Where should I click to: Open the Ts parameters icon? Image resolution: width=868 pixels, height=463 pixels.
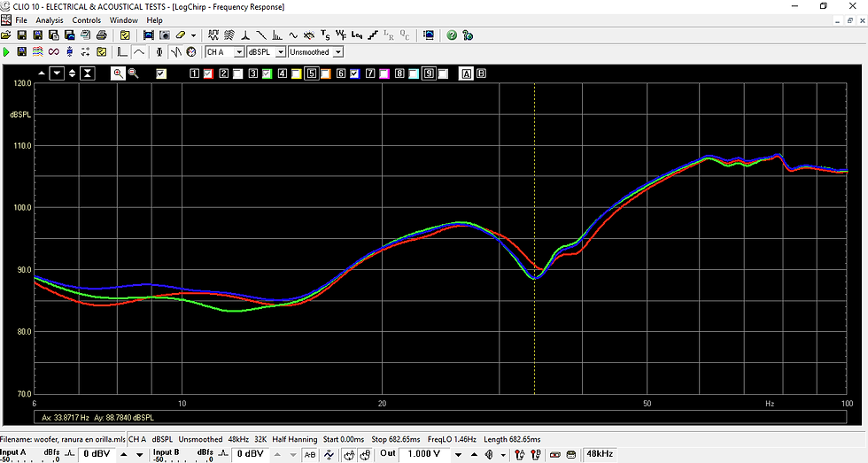326,35
